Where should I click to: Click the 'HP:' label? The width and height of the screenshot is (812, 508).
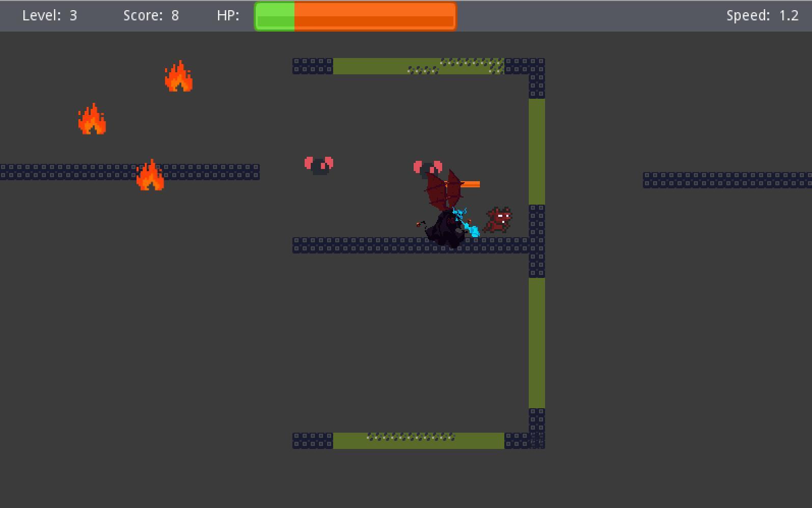coord(228,15)
